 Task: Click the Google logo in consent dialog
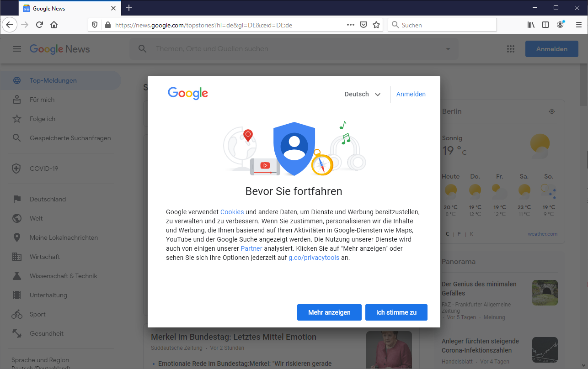[x=188, y=94]
